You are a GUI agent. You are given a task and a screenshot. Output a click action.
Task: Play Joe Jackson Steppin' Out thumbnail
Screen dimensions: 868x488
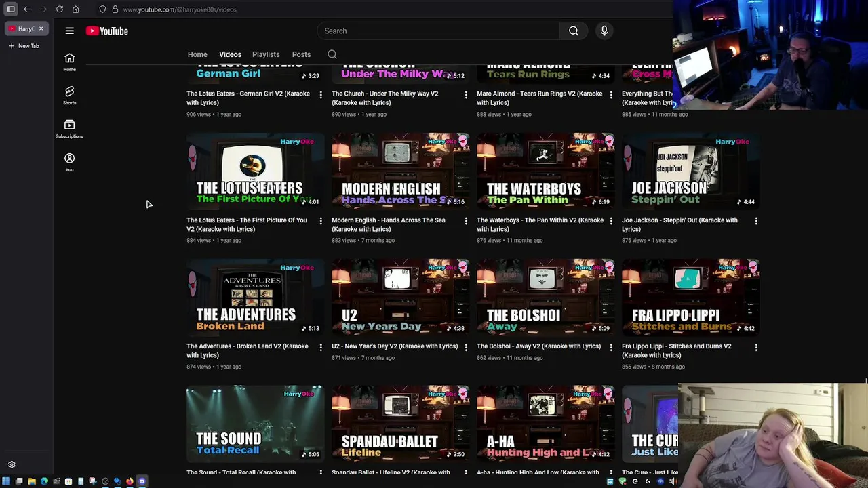(691, 171)
